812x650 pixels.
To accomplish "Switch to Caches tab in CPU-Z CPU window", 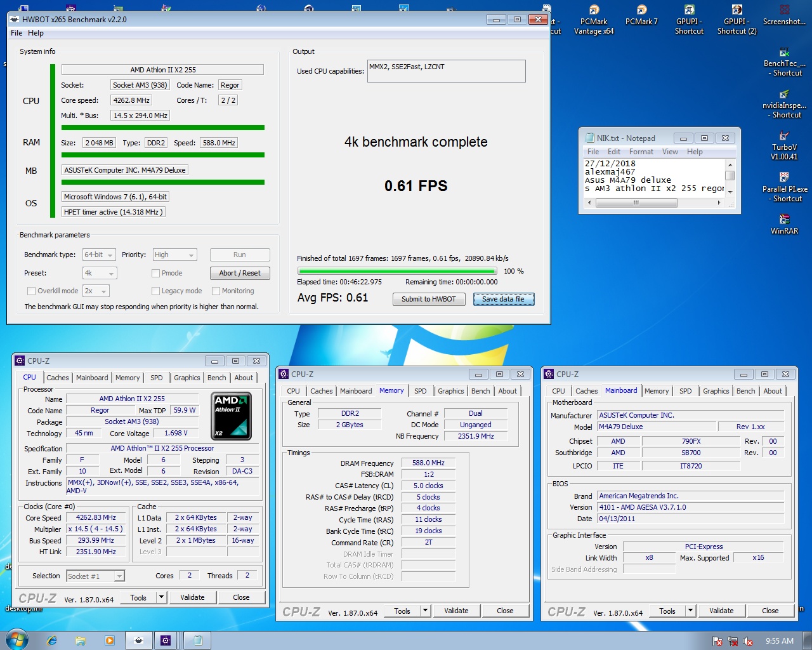I will point(57,378).
